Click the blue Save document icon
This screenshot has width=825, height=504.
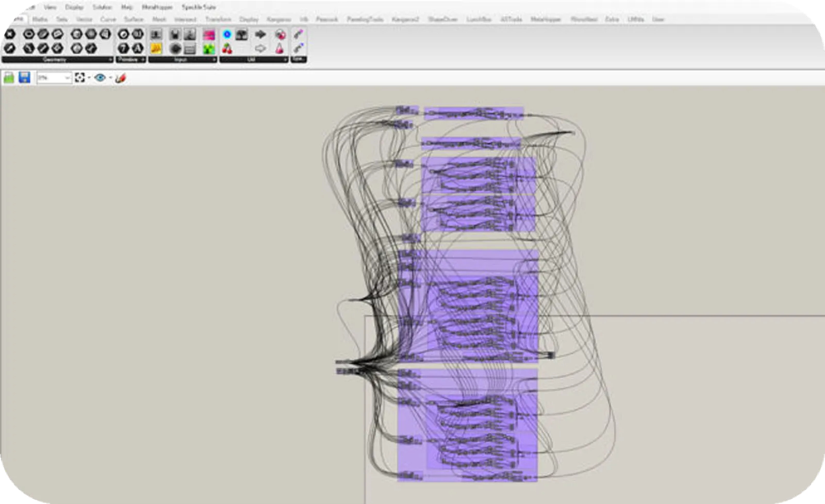pos(24,78)
